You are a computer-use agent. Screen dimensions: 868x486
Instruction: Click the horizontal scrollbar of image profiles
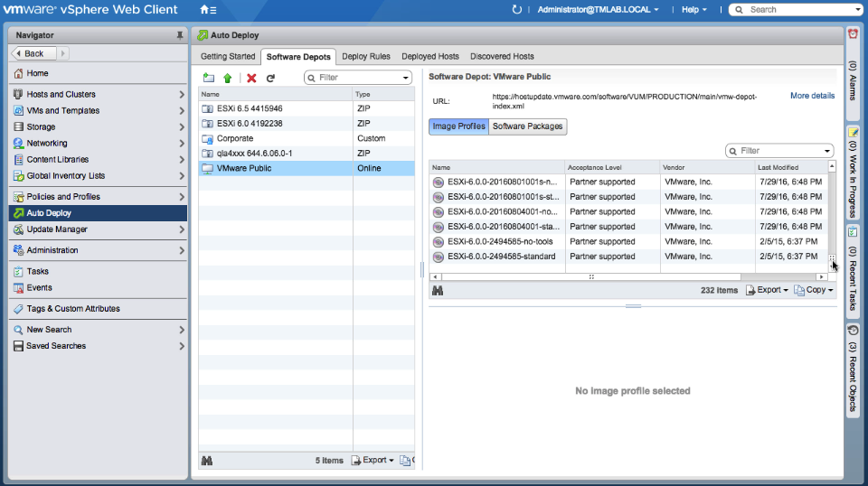click(590, 277)
